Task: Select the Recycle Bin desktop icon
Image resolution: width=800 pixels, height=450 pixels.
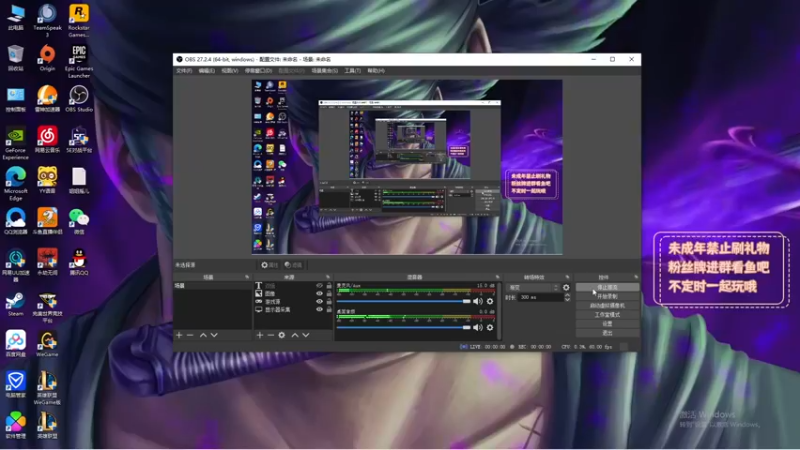Action: point(15,58)
